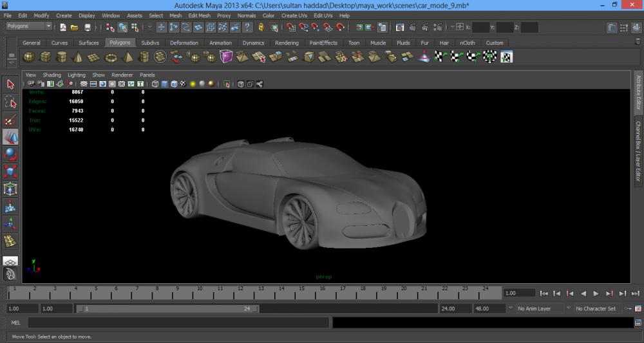This screenshot has height=343, width=644.
Task: Activate the Scale tool in the toolbox
Action: 10,172
